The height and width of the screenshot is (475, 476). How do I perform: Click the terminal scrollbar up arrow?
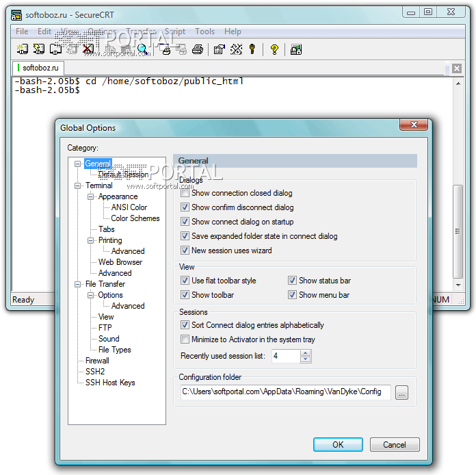(x=458, y=84)
